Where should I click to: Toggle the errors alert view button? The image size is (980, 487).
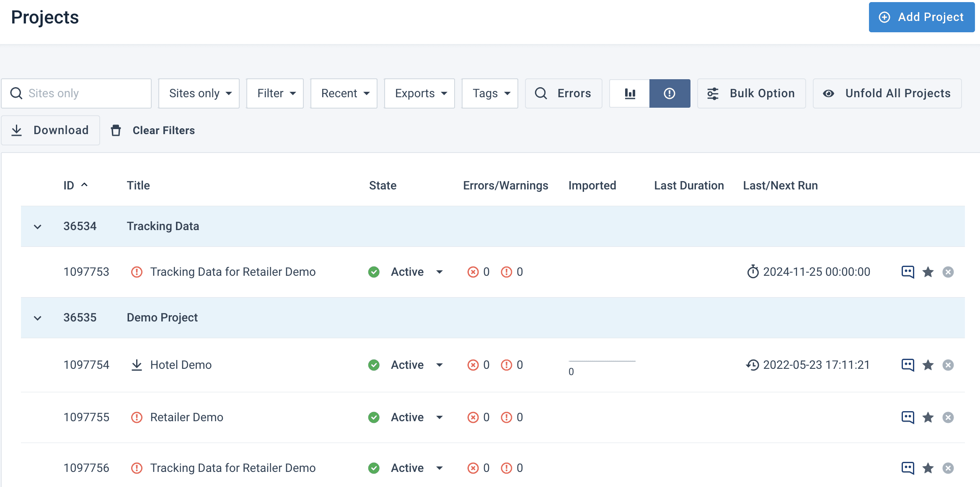670,93
